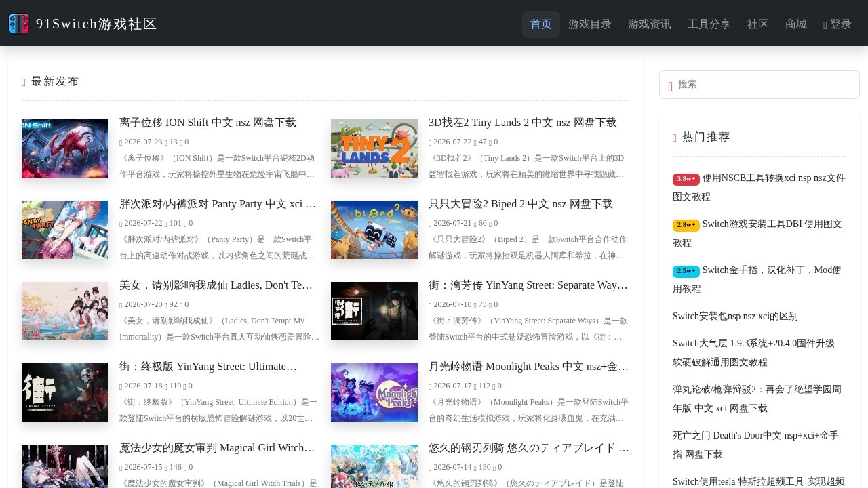Open the 离子位移 ION Shift post title

click(208, 123)
